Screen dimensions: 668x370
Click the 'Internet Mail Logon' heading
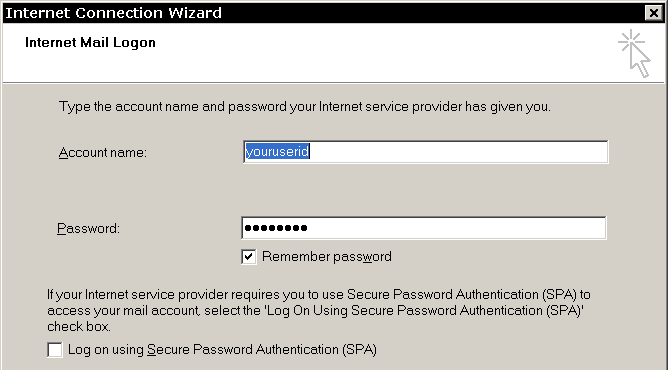tap(90, 43)
